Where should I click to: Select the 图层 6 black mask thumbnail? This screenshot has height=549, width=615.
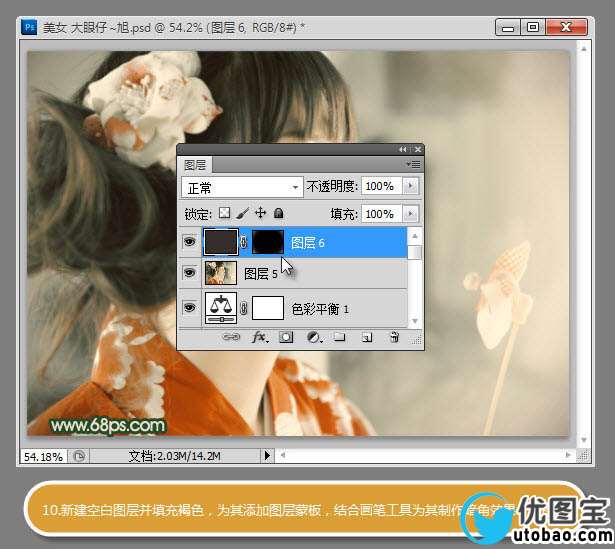tap(268, 242)
